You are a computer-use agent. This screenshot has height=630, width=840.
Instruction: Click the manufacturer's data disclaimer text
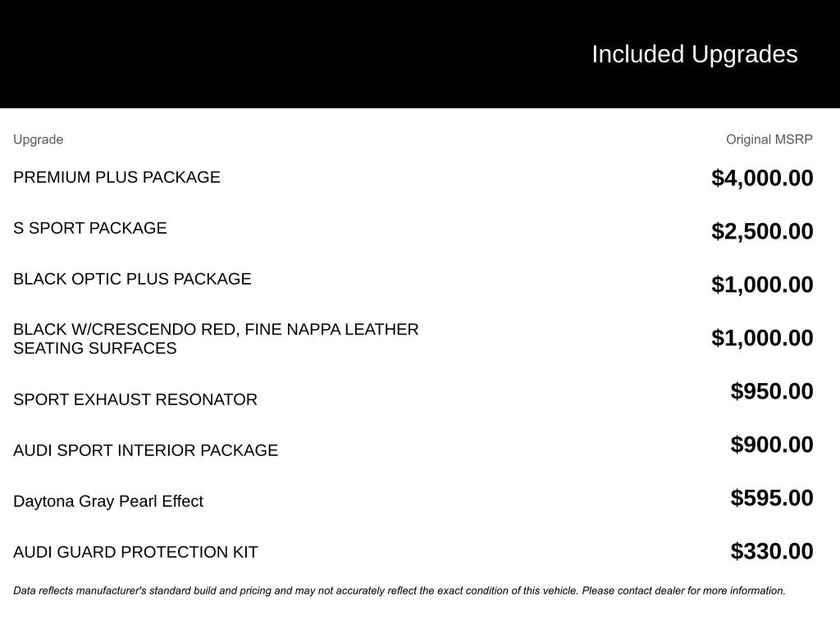399,591
